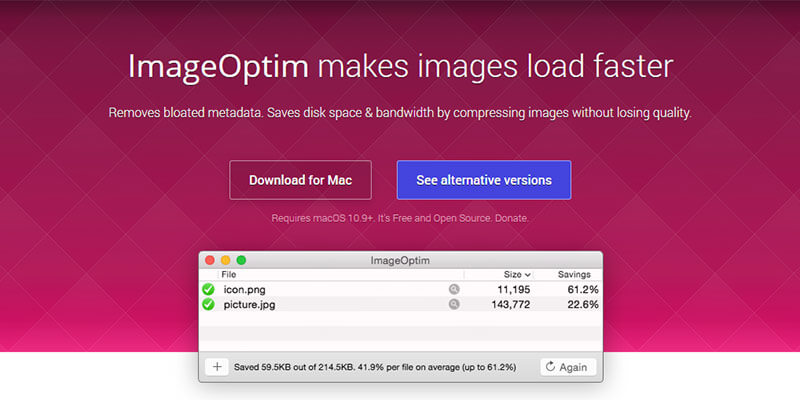Click the Download for Mac button
The height and width of the screenshot is (400, 800).
point(300,180)
